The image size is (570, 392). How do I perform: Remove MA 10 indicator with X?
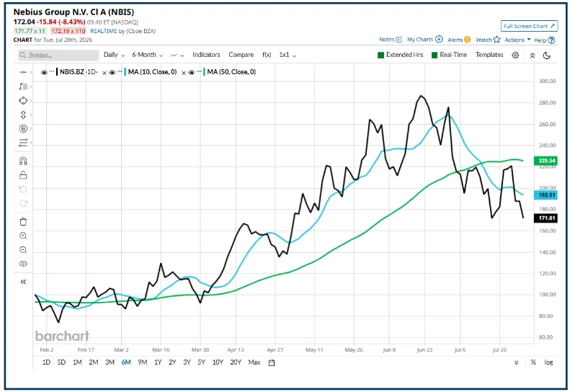click(184, 73)
